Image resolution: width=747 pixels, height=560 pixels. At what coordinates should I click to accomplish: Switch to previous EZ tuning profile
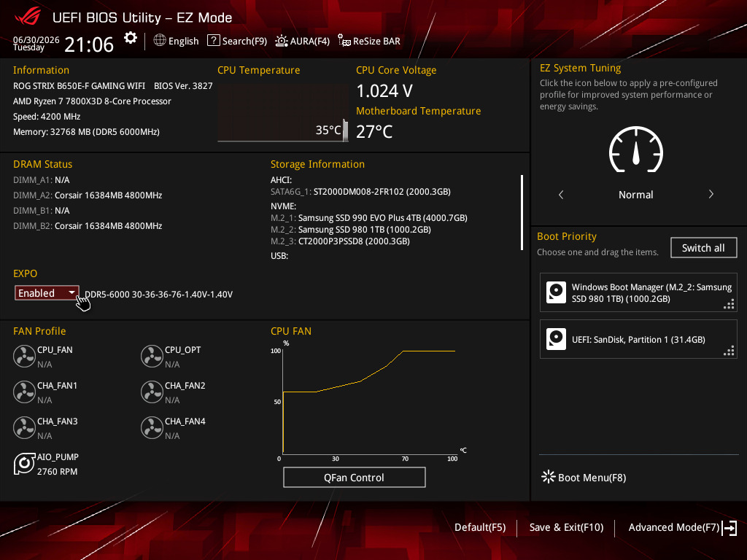tap(561, 194)
